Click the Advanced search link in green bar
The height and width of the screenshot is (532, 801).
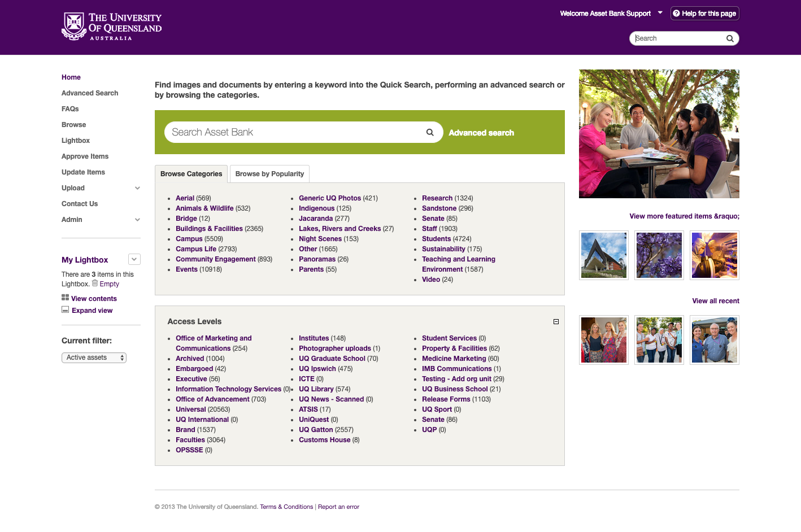coord(481,133)
